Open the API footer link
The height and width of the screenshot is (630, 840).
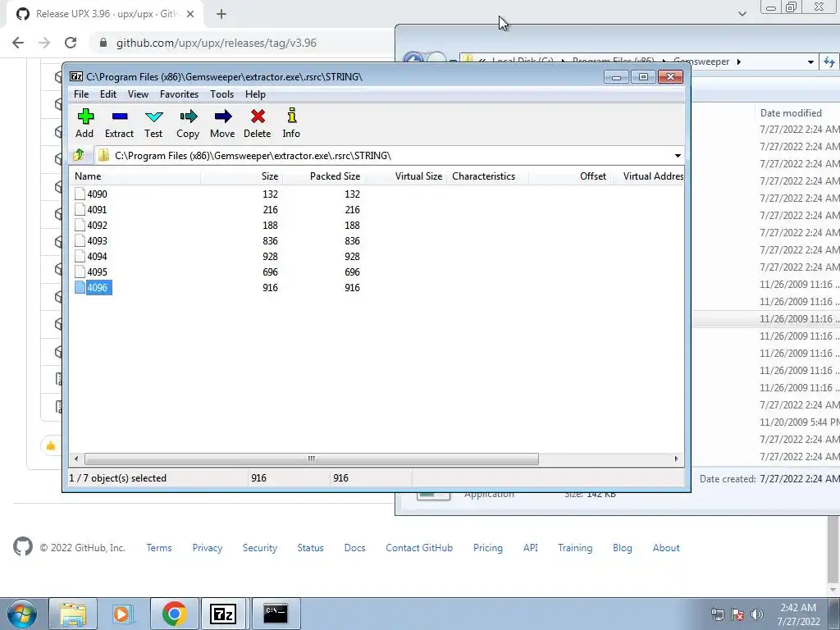pyautogui.click(x=531, y=547)
